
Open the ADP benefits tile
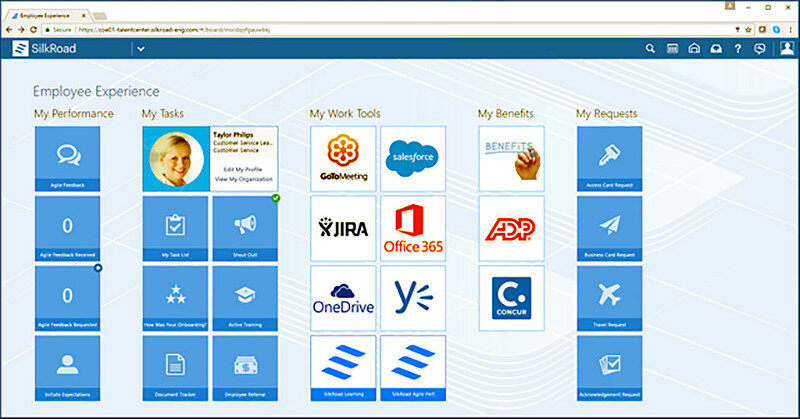[x=511, y=228]
